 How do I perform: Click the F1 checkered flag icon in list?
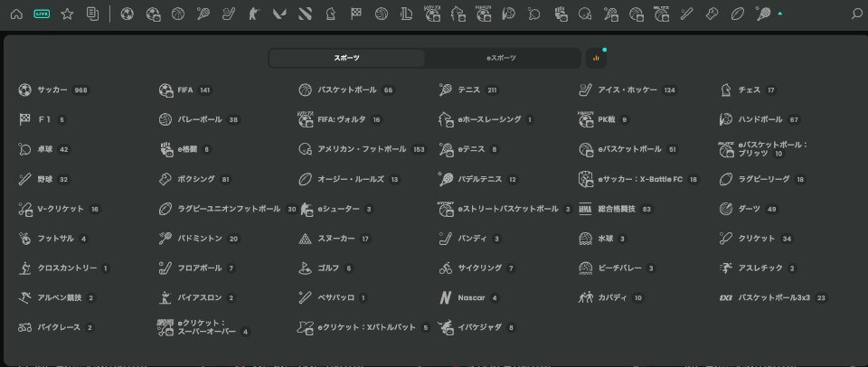pos(24,119)
